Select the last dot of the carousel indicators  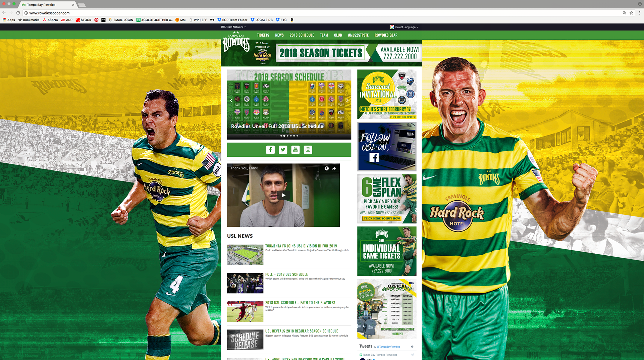click(x=297, y=136)
